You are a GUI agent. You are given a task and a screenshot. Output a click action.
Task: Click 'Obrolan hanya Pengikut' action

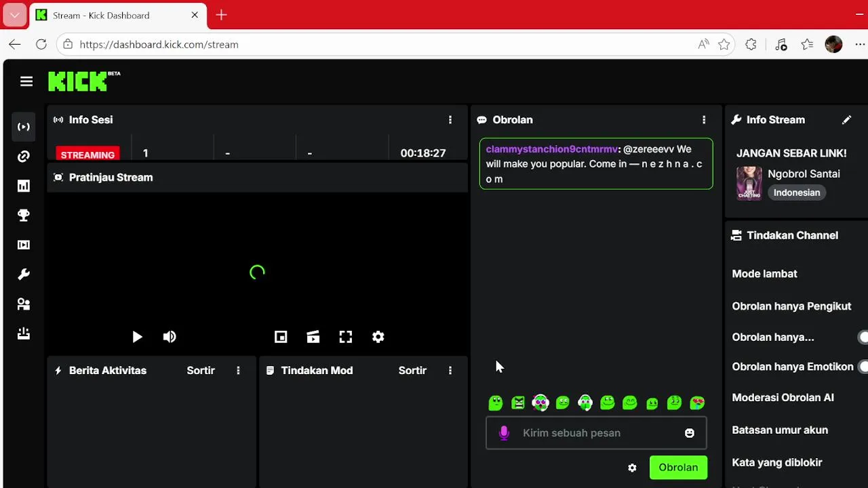791,306
